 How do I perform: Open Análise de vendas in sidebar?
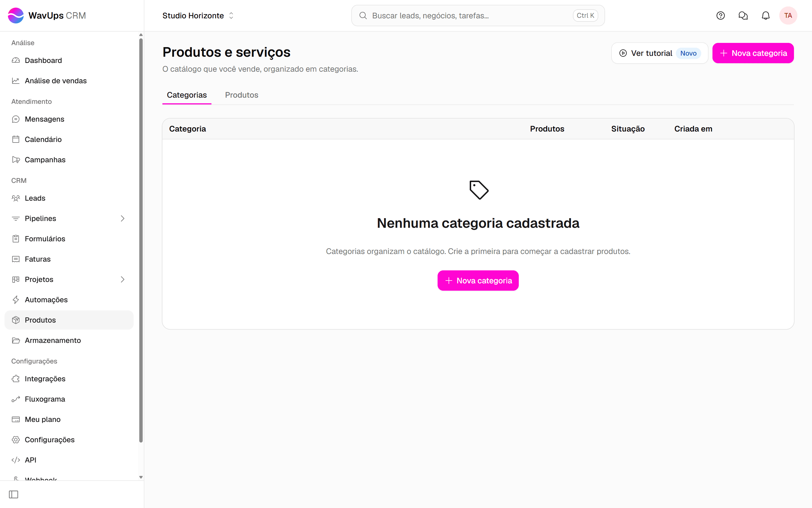69,81
